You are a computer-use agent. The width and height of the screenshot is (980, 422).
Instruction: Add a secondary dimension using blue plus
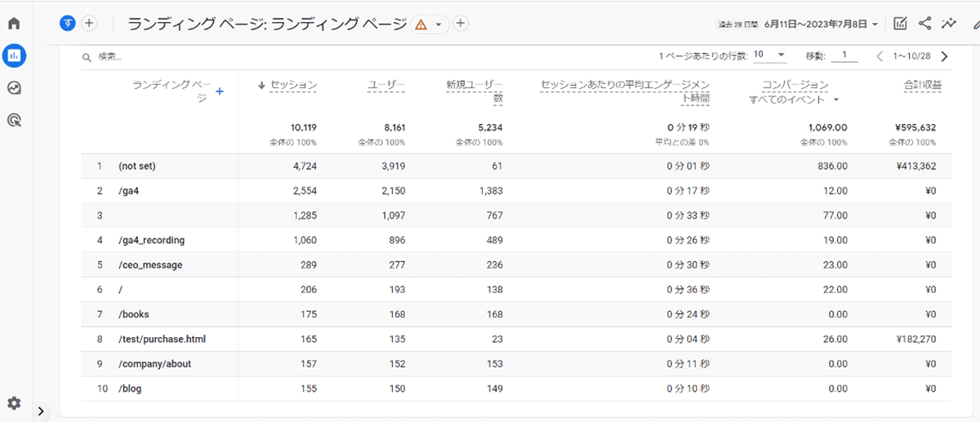coord(219,91)
